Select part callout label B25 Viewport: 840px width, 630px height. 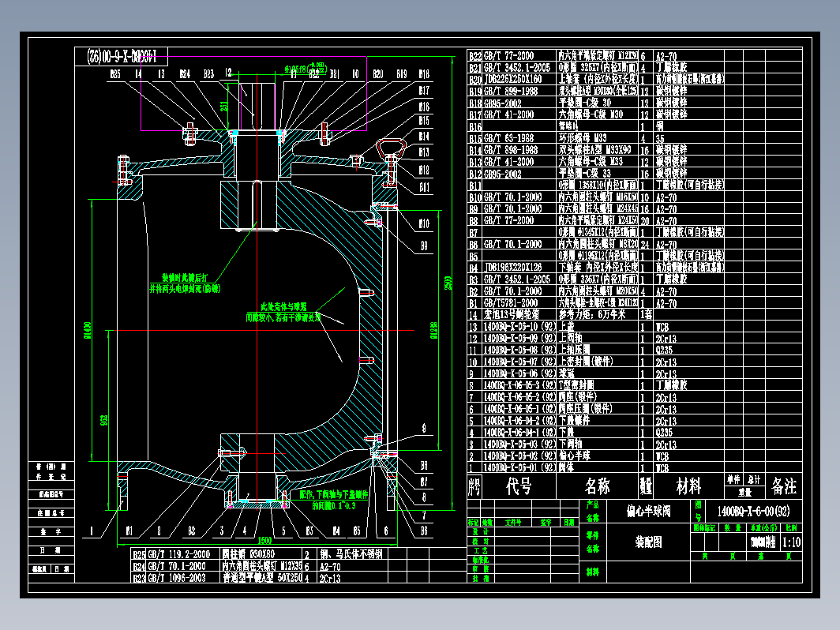(115, 74)
